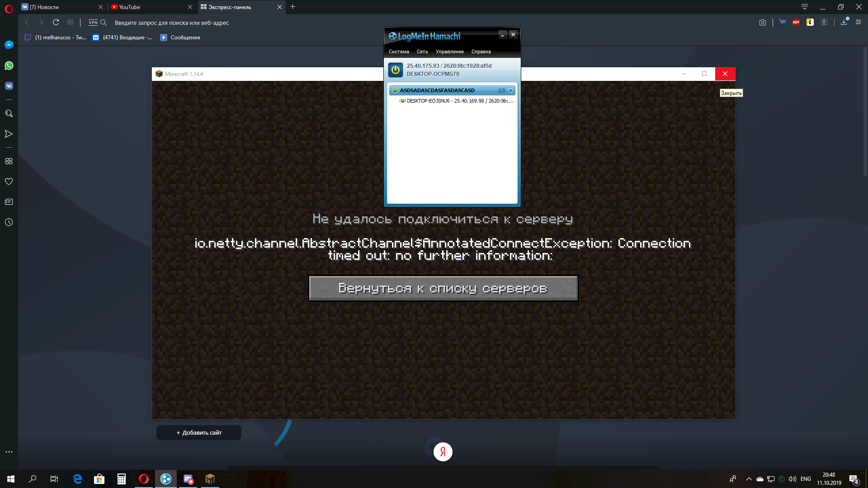The image size is (868, 488).
Task: Click the Yandex speed dial tile
Action: point(443,451)
